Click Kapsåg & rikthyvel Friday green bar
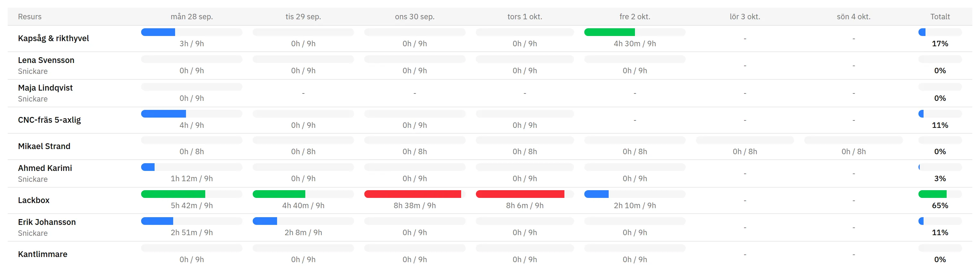The width and height of the screenshot is (980, 275). point(610,32)
